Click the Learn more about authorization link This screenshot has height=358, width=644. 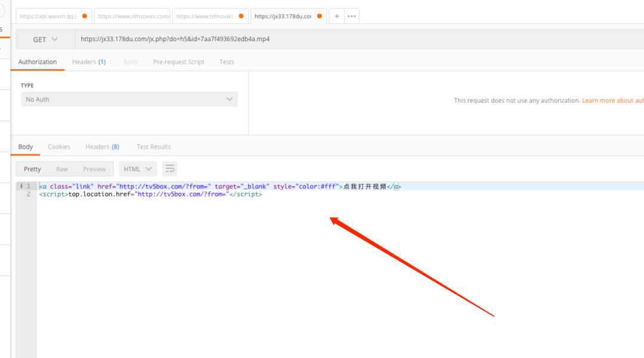coord(612,101)
